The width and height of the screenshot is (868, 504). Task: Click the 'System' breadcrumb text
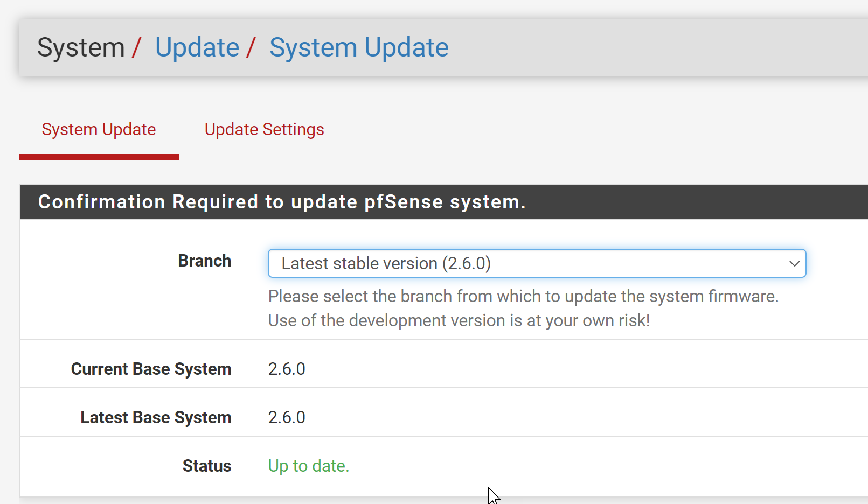pyautogui.click(x=81, y=47)
